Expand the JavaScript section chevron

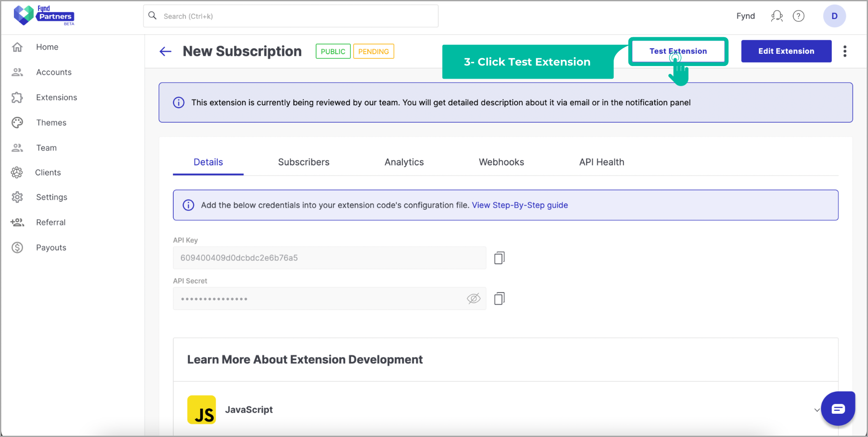click(x=817, y=410)
